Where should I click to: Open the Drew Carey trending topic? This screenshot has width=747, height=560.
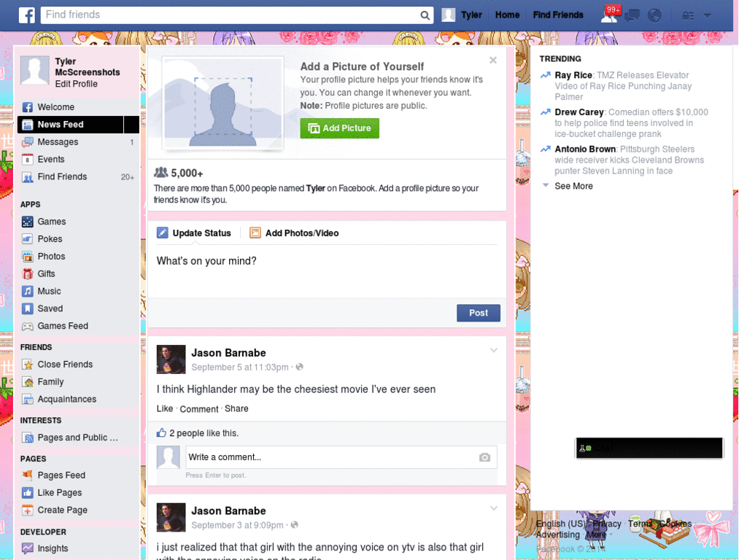click(x=578, y=112)
